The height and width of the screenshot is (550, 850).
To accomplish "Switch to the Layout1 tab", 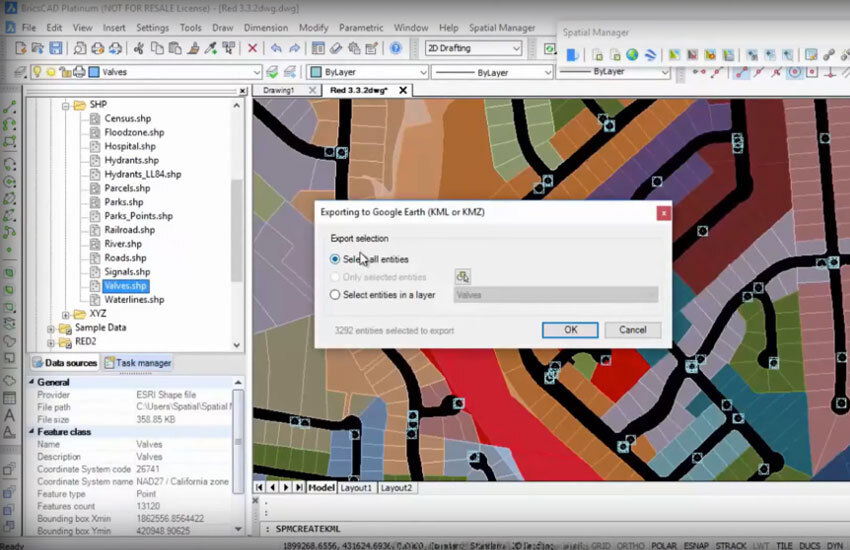I will click(356, 488).
